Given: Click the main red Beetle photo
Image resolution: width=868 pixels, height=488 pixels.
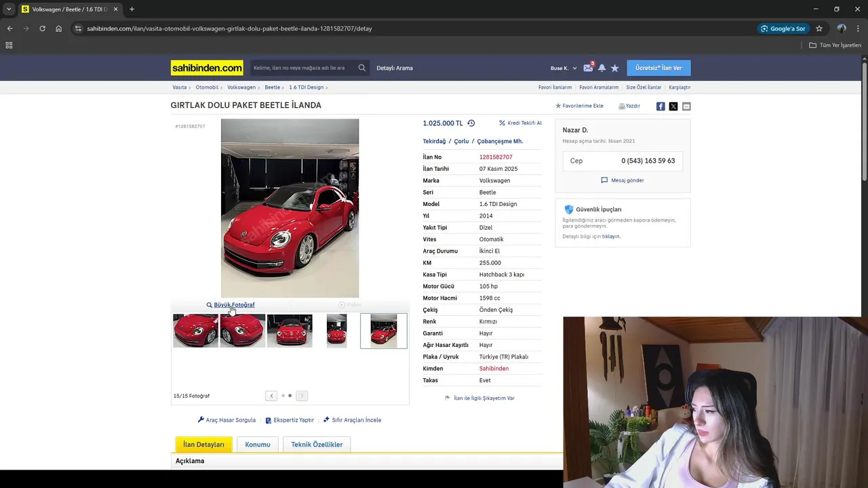Looking at the screenshot, I should (290, 208).
